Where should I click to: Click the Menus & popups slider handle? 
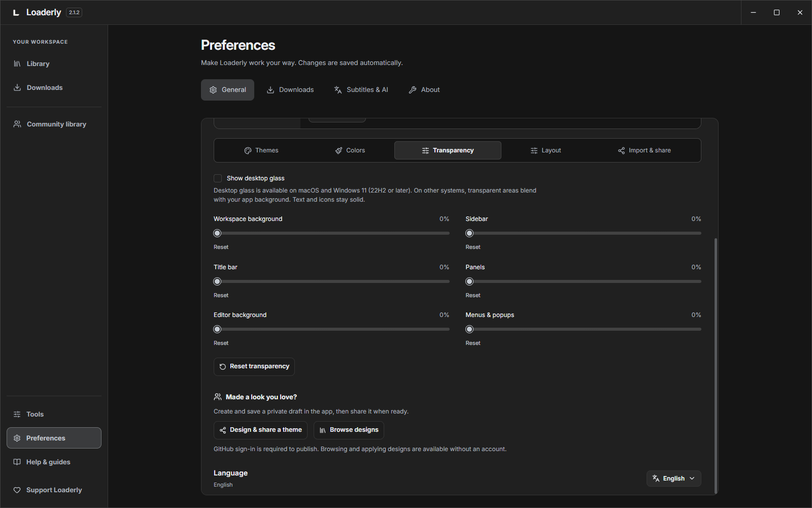coord(469,329)
